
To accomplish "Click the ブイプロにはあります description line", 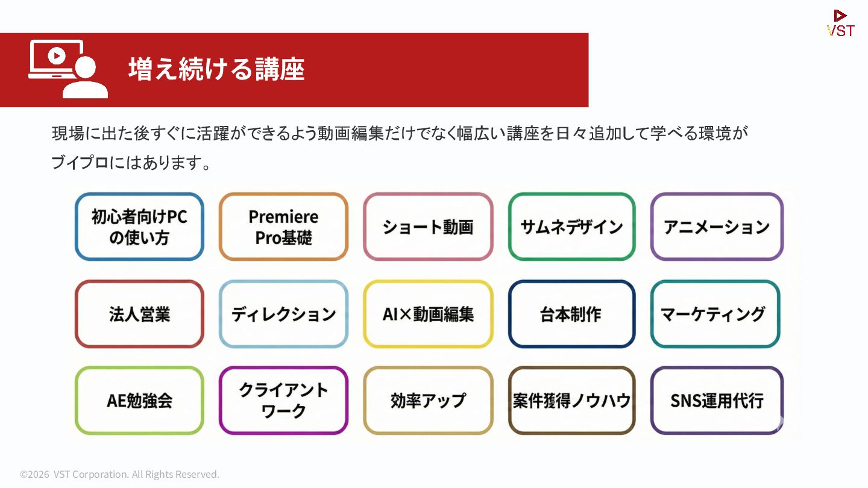I will pyautogui.click(x=131, y=163).
